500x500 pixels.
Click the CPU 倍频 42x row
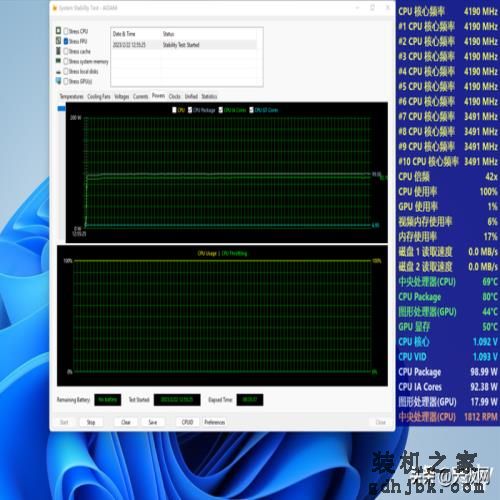point(448,176)
